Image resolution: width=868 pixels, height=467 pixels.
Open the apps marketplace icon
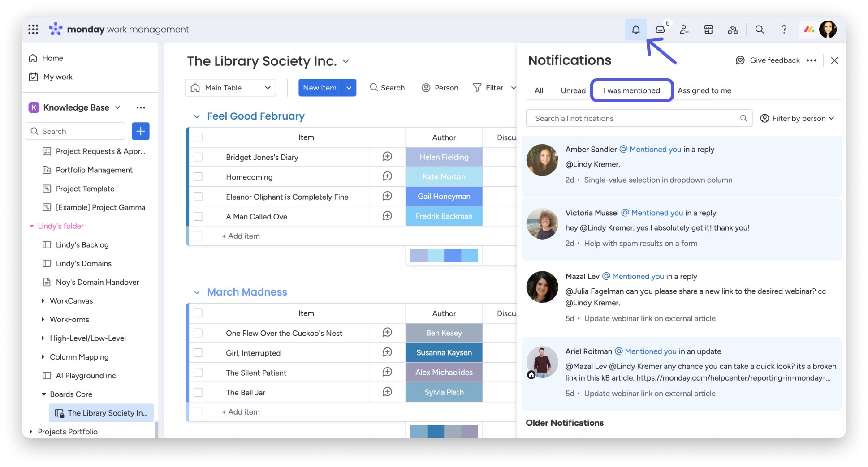tap(708, 30)
